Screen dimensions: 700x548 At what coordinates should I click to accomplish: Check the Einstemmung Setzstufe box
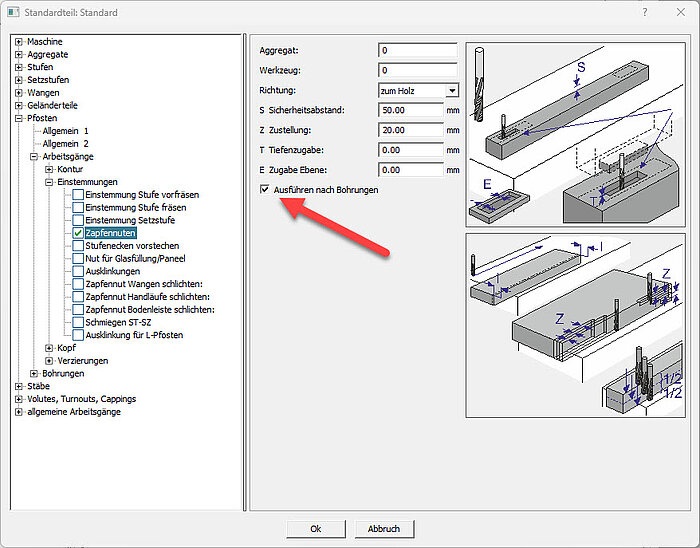78,220
